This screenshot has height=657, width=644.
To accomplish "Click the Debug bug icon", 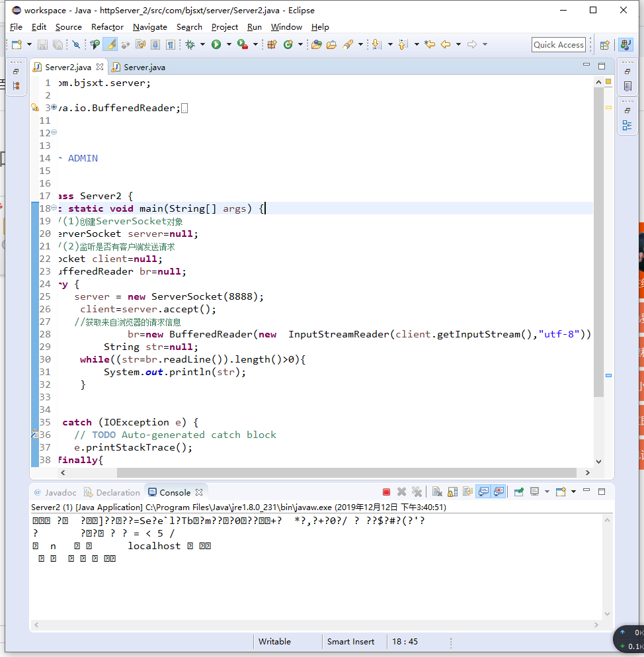I will click(x=190, y=44).
